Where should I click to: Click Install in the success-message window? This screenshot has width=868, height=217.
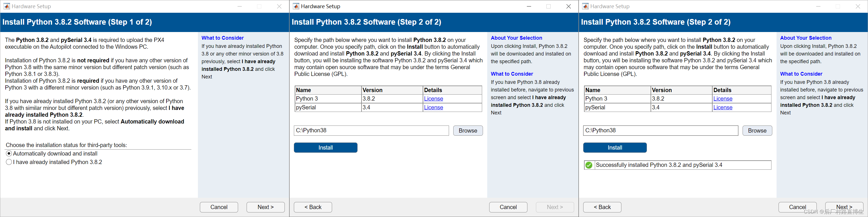tap(615, 148)
